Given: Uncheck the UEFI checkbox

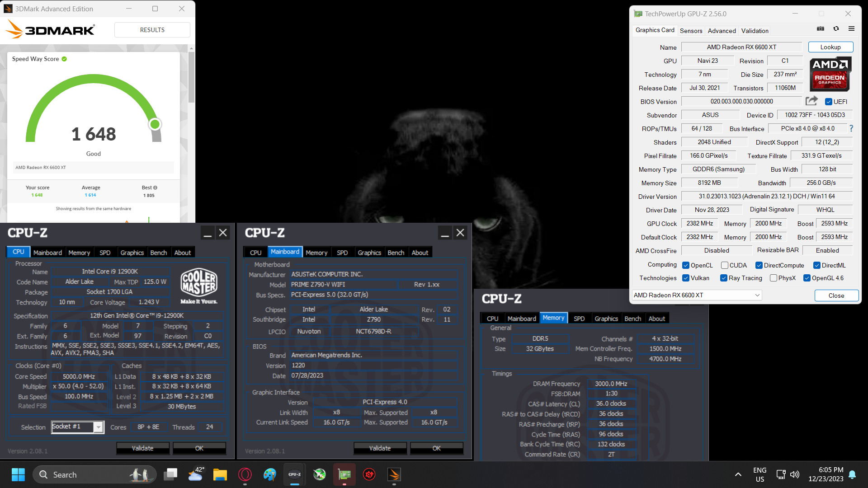Looking at the screenshot, I should 829,102.
